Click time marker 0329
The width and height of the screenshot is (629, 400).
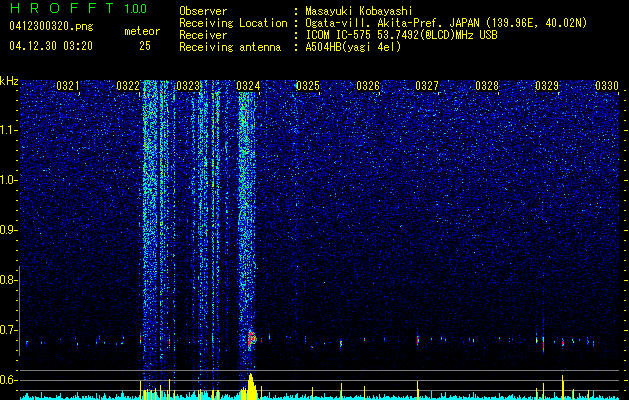(547, 85)
